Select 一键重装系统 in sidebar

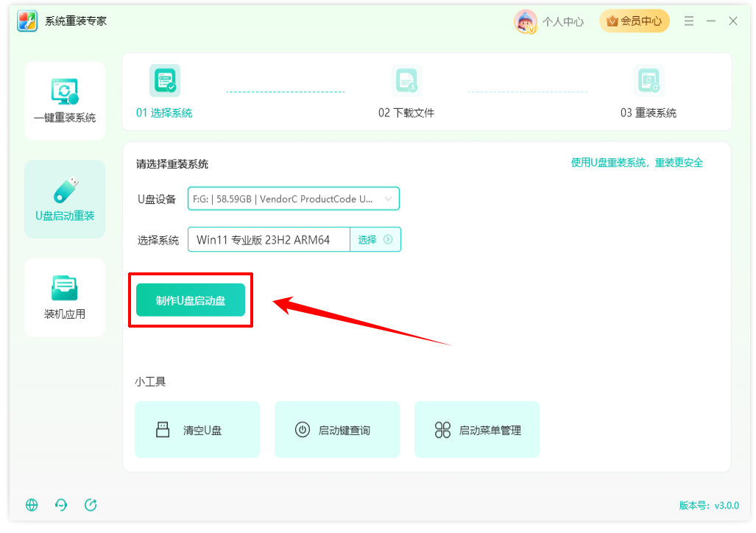click(65, 101)
